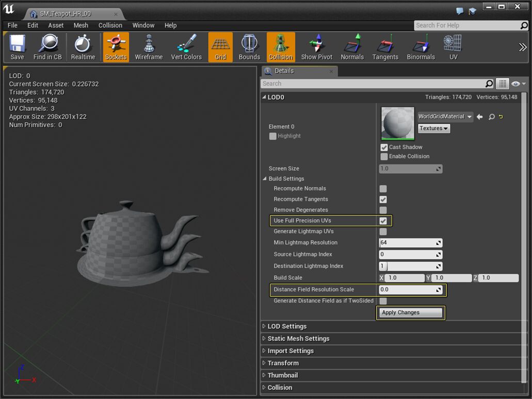
Task: Enable Show Pivot
Action: (x=316, y=47)
